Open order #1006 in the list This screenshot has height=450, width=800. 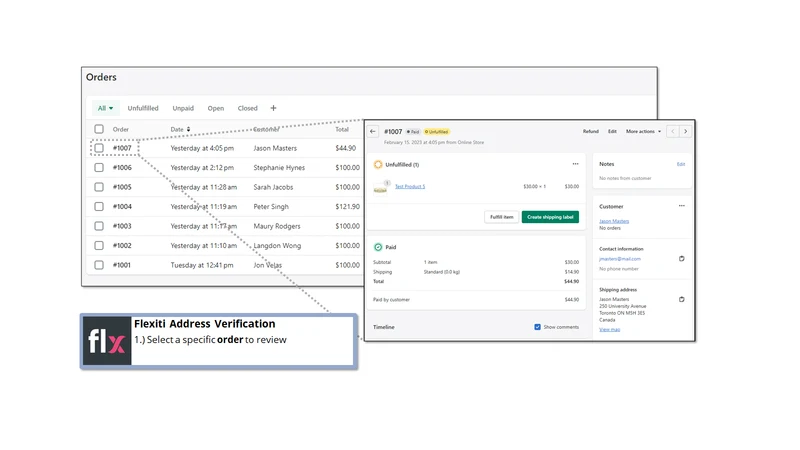pyautogui.click(x=122, y=167)
